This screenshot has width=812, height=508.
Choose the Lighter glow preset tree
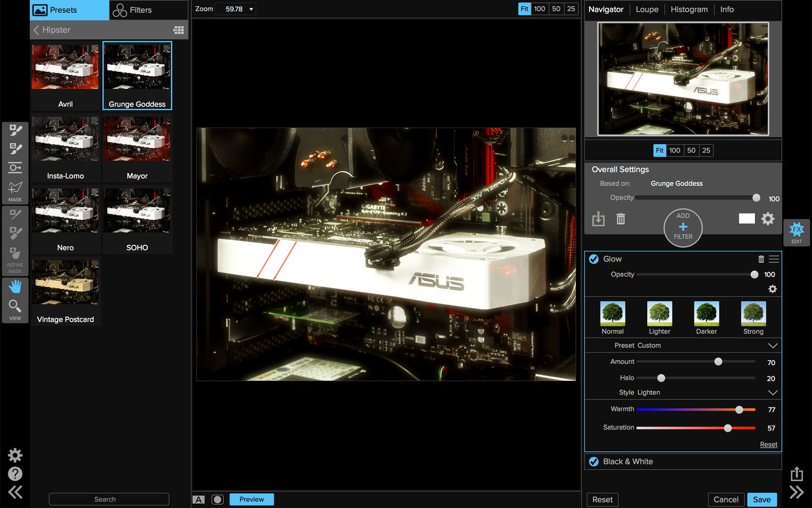(x=660, y=314)
